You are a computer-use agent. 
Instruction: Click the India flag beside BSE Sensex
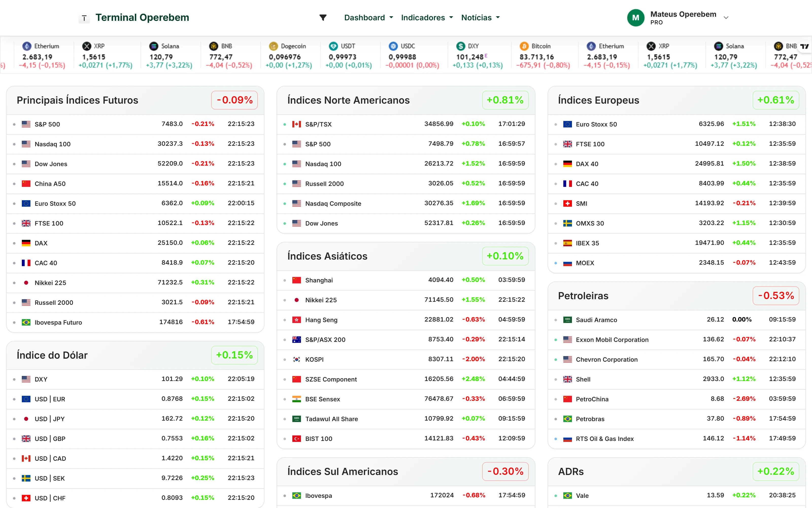tap(297, 399)
